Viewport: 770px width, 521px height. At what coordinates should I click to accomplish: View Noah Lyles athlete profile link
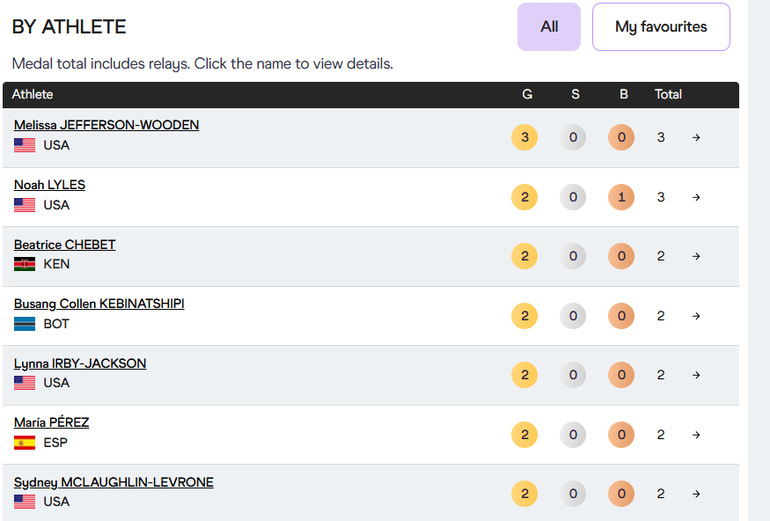click(49, 185)
